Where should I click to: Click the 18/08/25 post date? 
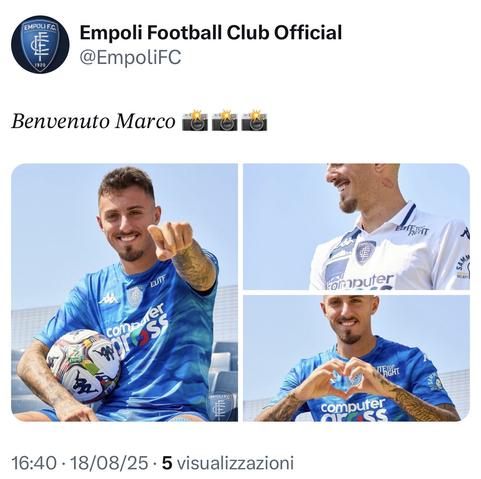click(x=109, y=463)
